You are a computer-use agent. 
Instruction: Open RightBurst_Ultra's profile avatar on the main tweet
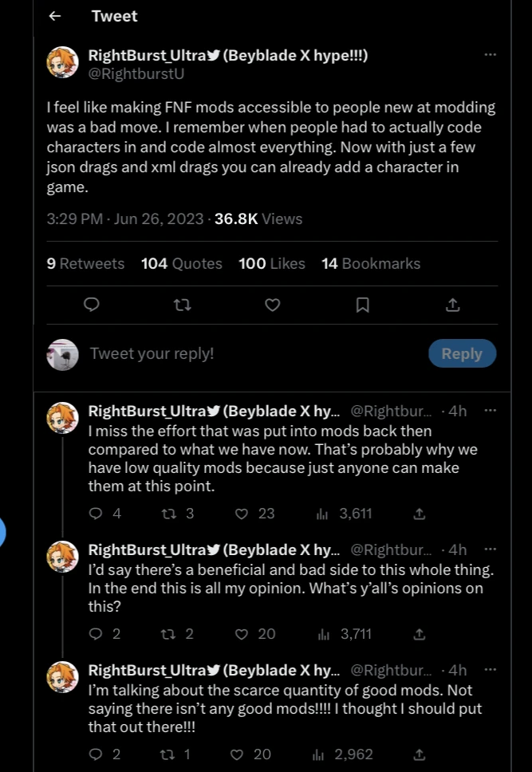point(62,62)
